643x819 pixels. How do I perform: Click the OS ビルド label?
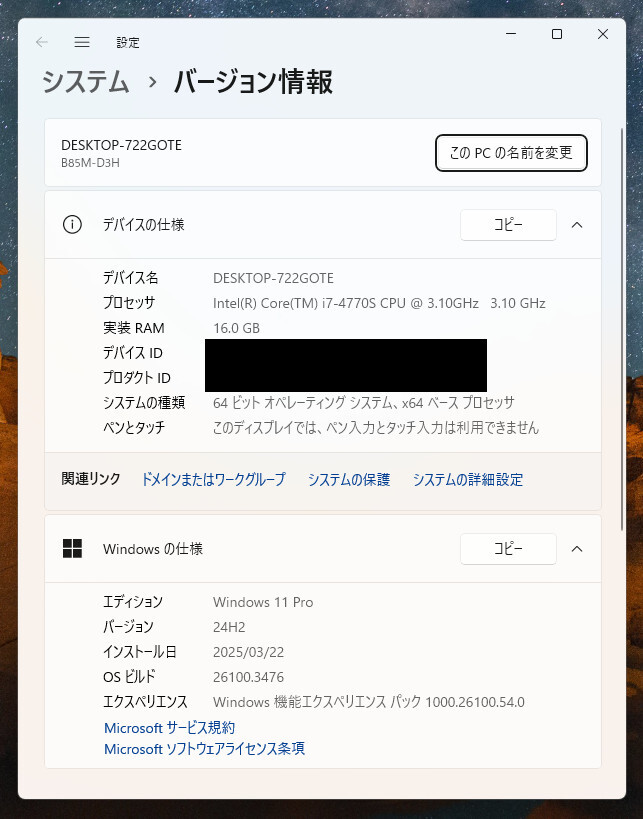coord(129,677)
